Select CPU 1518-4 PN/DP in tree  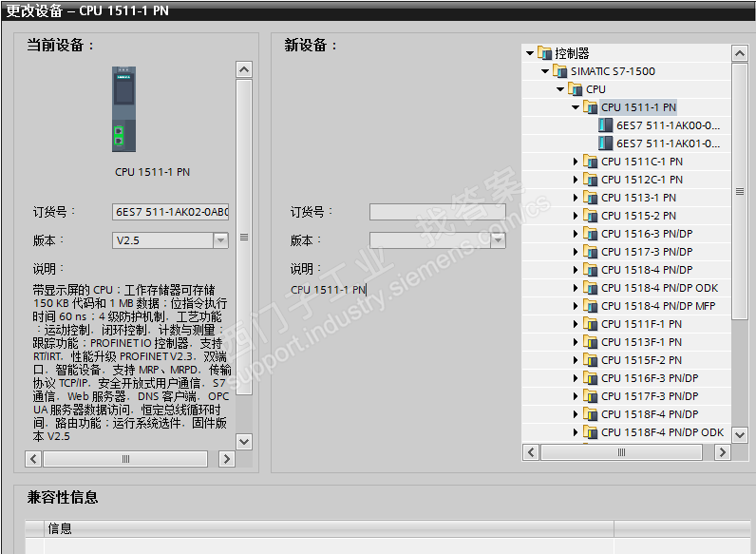pyautogui.click(x=647, y=270)
